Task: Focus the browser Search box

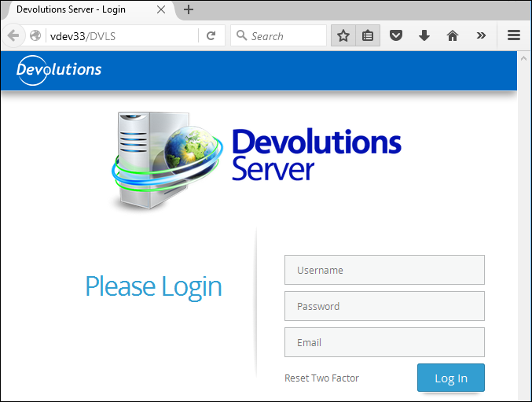Action: tap(278, 35)
